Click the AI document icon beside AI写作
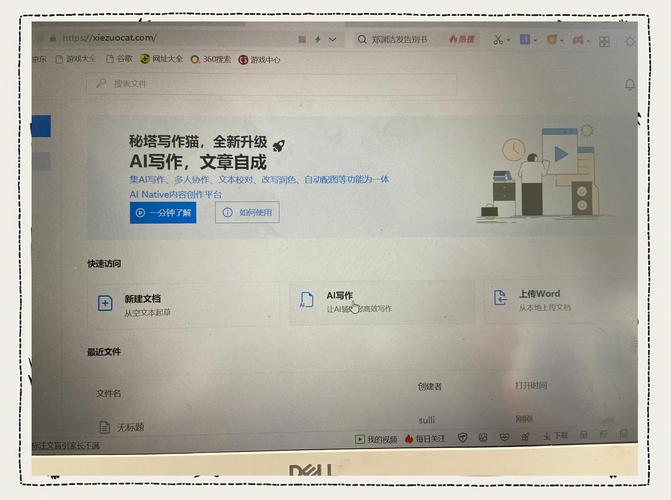This screenshot has width=671, height=500. [306, 300]
